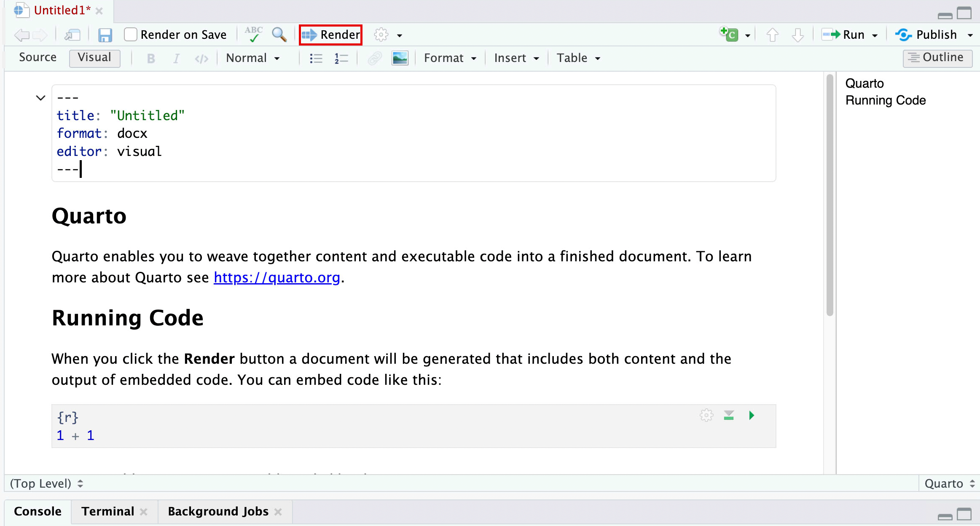Viewport: 980px width, 526px height.
Task: Maximize the source editor pane
Action: pos(964,13)
